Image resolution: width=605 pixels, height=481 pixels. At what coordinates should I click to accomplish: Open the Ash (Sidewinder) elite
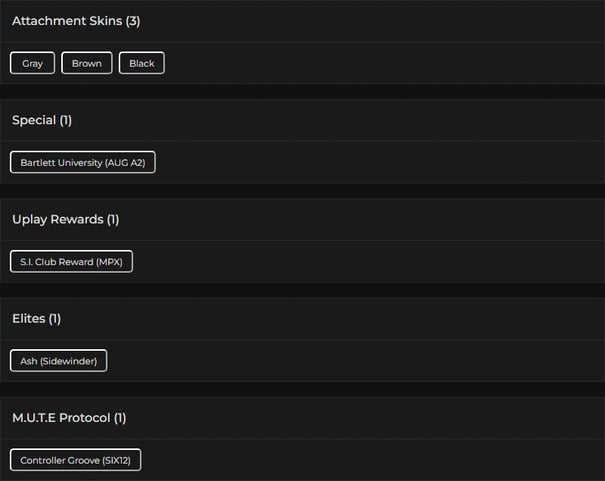coord(58,361)
